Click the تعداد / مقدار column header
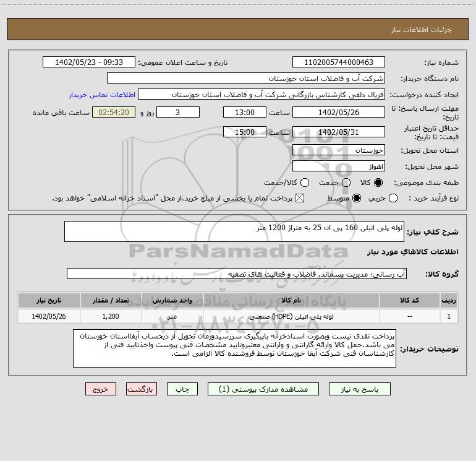Viewport: 476px width, 461px height. (x=111, y=301)
